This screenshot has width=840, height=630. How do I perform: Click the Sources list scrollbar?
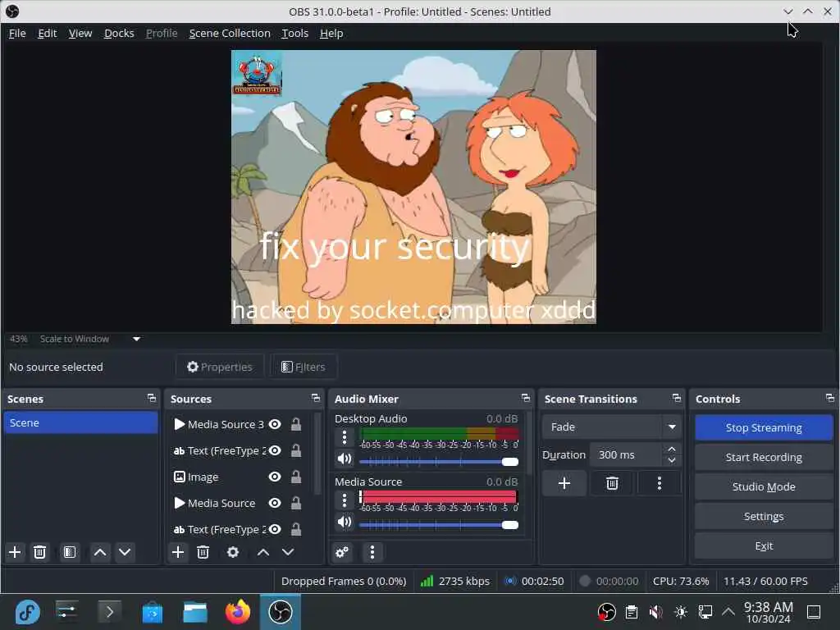pyautogui.click(x=317, y=453)
